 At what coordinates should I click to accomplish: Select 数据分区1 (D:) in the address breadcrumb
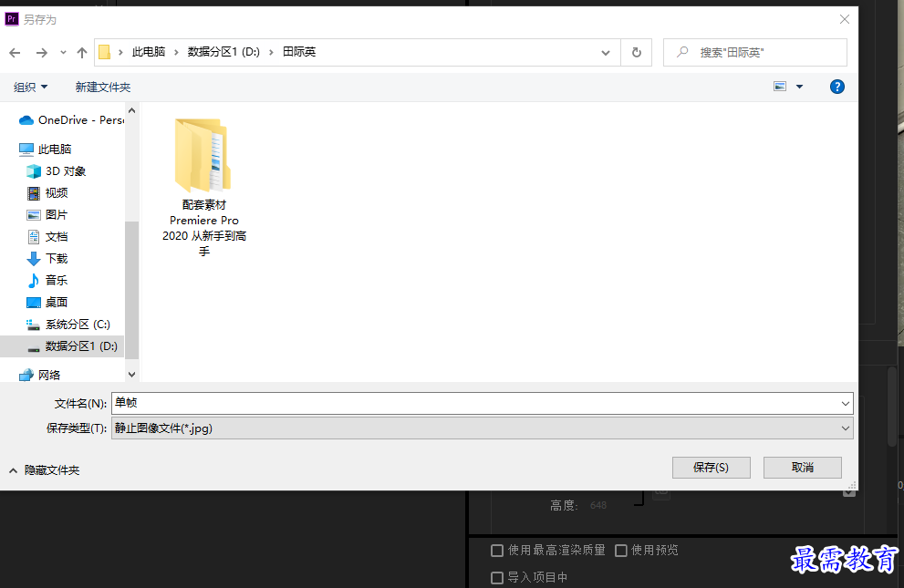tap(223, 52)
